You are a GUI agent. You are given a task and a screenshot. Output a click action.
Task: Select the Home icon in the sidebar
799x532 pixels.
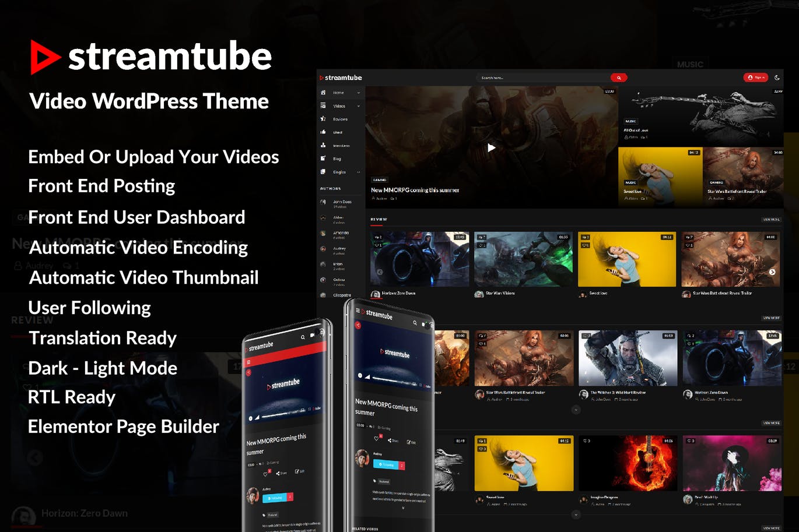click(323, 93)
